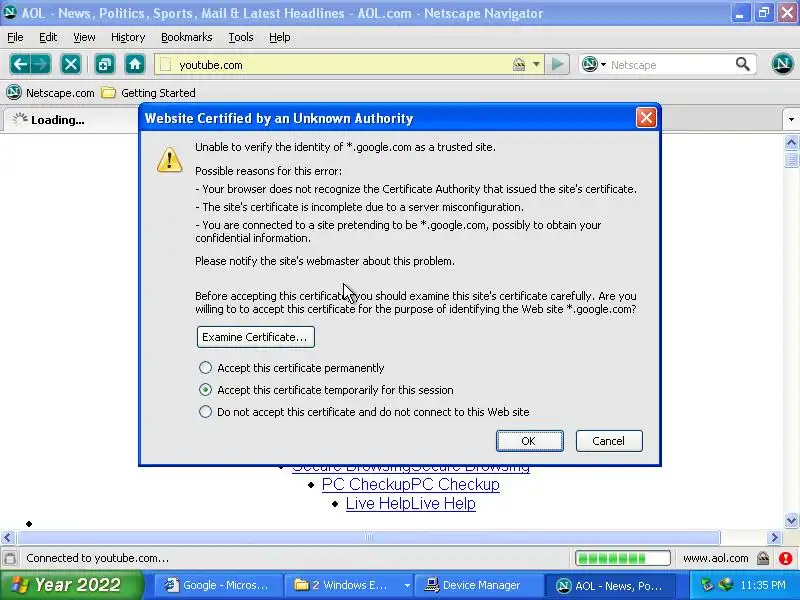Open the PC Checkup link
Image resolution: width=800 pixels, height=600 pixels.
(411, 484)
